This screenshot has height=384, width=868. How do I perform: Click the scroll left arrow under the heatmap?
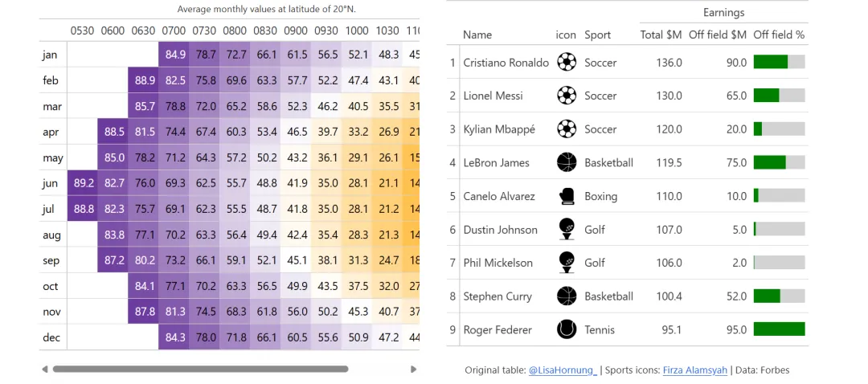coord(44,370)
